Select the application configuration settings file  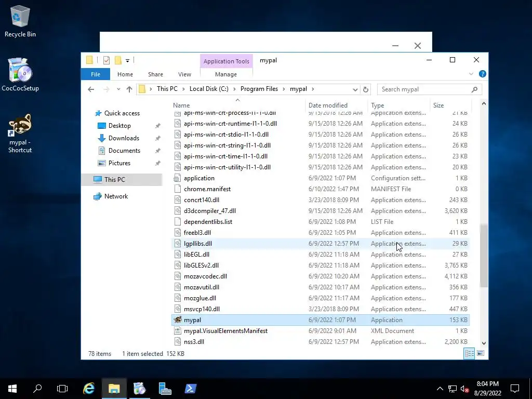click(320, 178)
